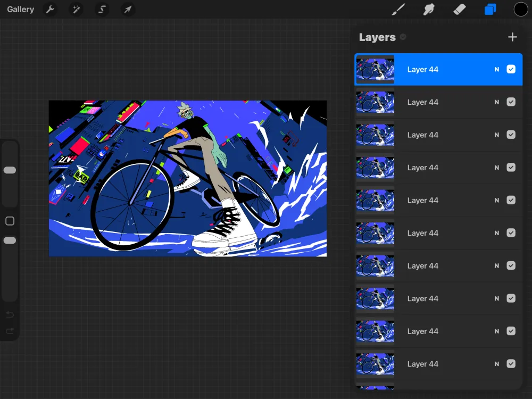Return to the Gallery
The image size is (532, 399).
[x=20, y=9]
